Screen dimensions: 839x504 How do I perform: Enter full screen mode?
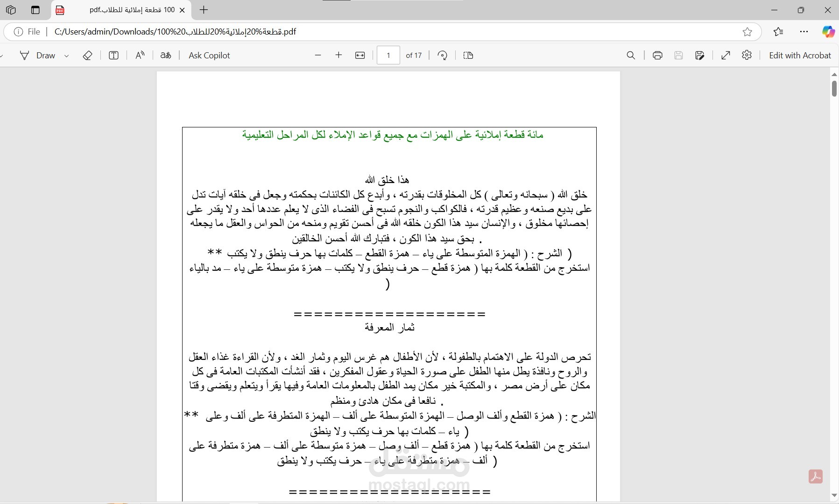[x=726, y=56]
